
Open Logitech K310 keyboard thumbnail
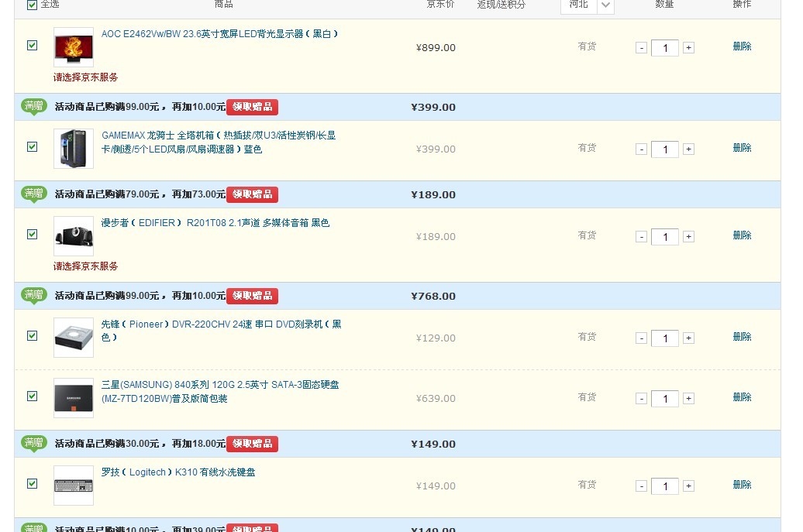pos(74,485)
